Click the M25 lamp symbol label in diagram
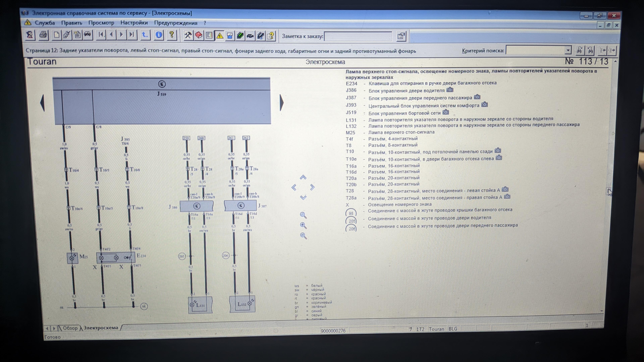The height and width of the screenshot is (362, 644). (x=83, y=256)
